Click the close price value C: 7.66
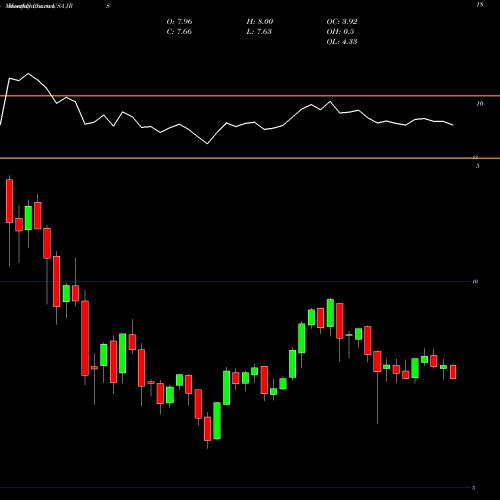Viewport: 500px width, 500px height. click(x=179, y=32)
